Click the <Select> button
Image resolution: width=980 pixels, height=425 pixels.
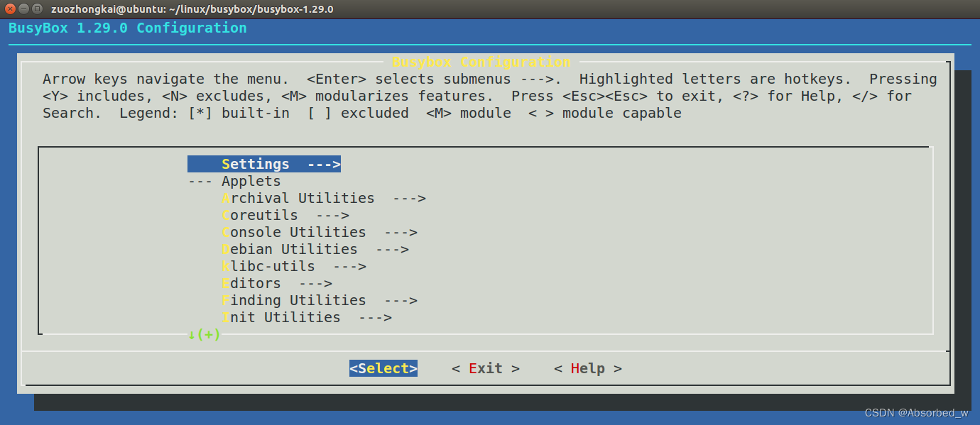point(383,368)
